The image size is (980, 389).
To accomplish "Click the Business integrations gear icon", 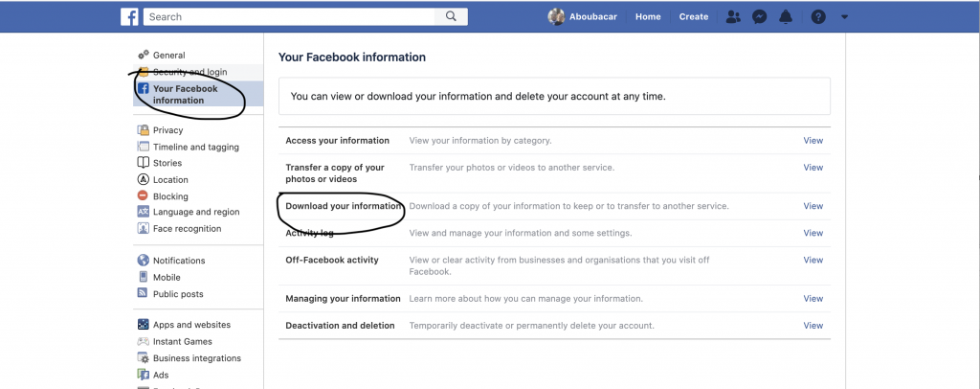I will (144, 358).
